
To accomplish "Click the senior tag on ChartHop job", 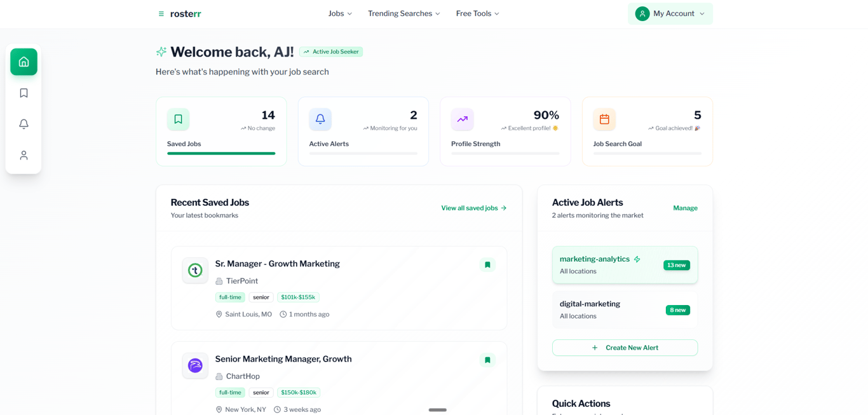I will coord(261,393).
